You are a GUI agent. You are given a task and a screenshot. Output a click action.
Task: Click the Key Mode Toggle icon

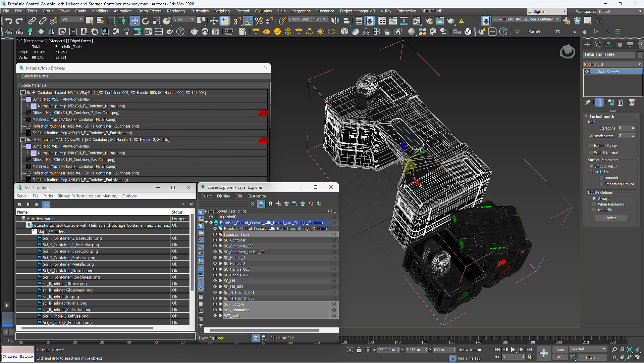pyautogui.click(x=497, y=357)
